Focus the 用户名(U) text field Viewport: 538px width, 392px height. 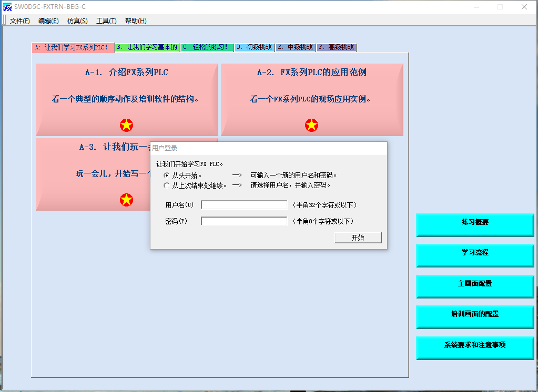(244, 205)
